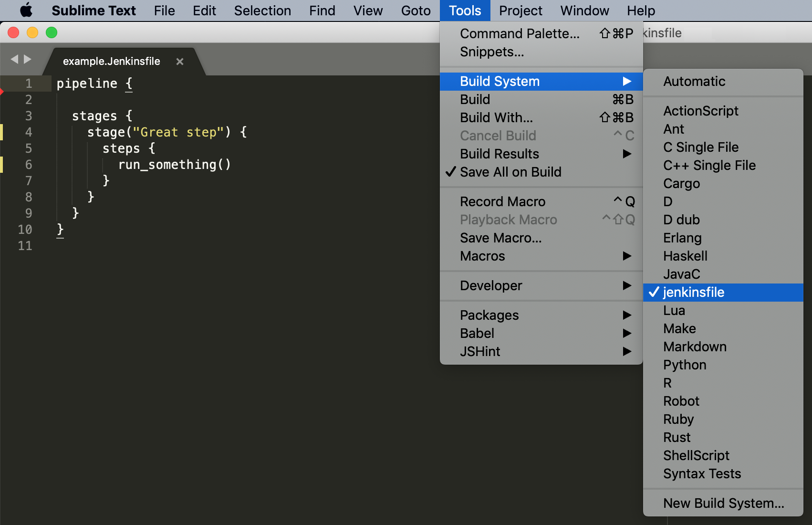Close the example.Jenkinsfile tab
Image resolution: width=812 pixels, height=525 pixels.
pos(180,62)
